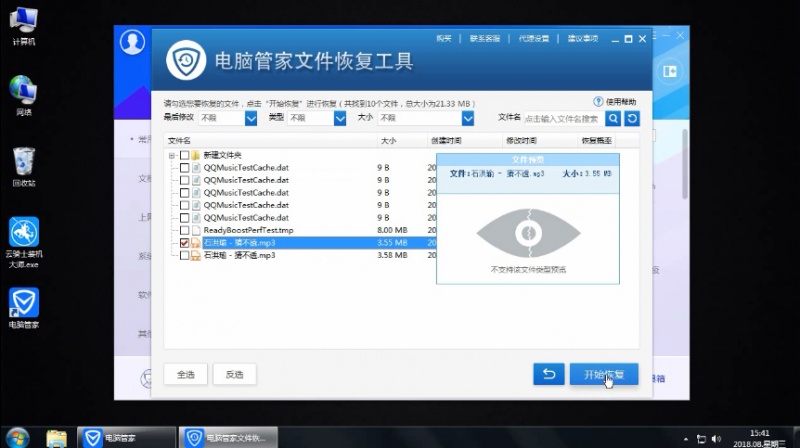
Task: Open 建议事项 link
Action: [x=583, y=39]
